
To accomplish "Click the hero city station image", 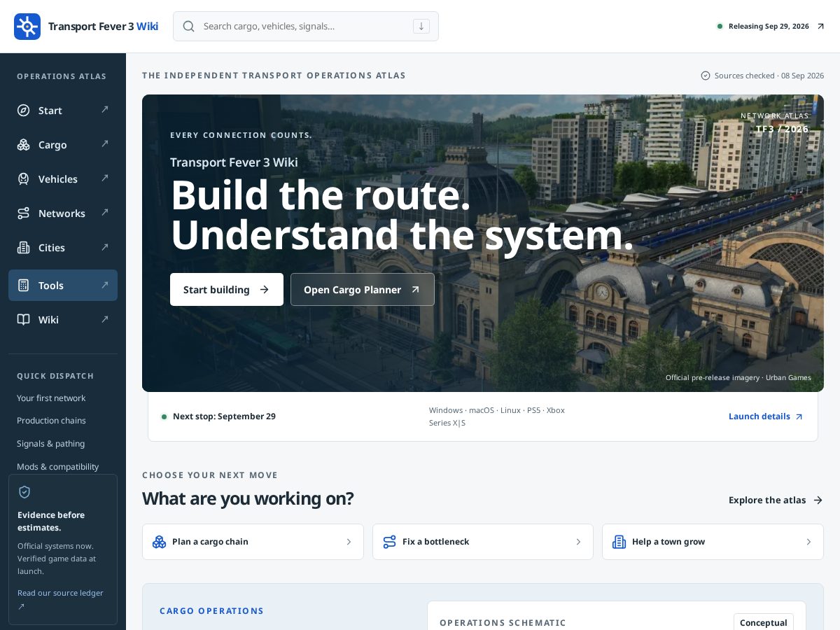I will click(x=483, y=243).
